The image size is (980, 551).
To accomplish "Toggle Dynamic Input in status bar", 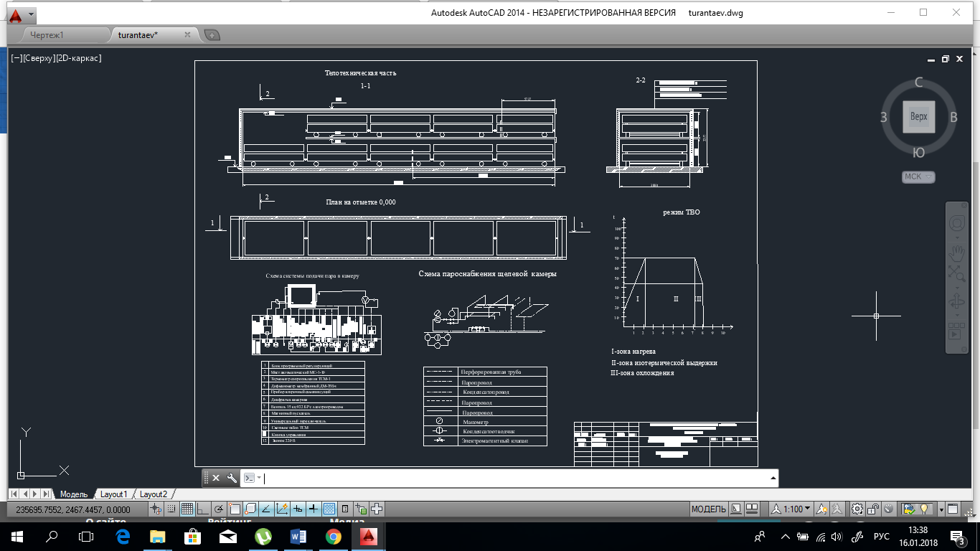I will pos(298,509).
